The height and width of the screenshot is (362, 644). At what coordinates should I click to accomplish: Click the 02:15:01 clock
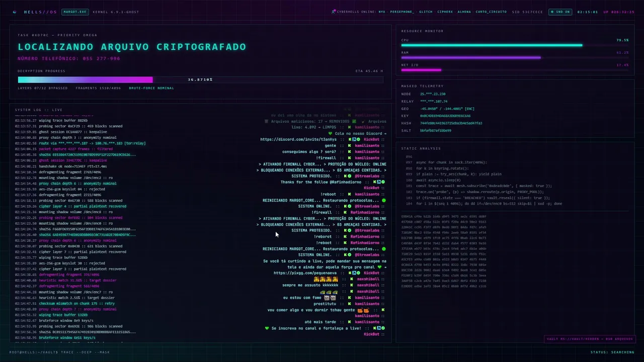(x=587, y=12)
